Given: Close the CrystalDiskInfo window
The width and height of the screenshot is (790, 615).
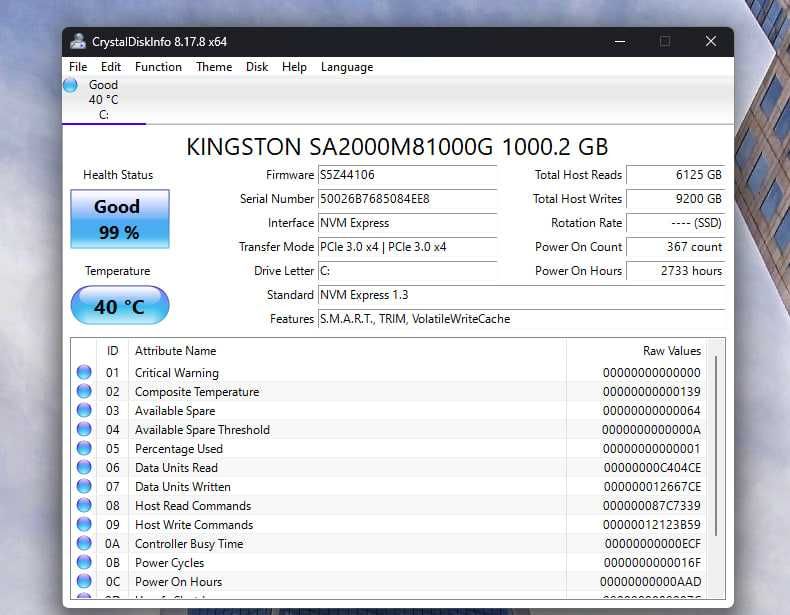Looking at the screenshot, I should [711, 41].
